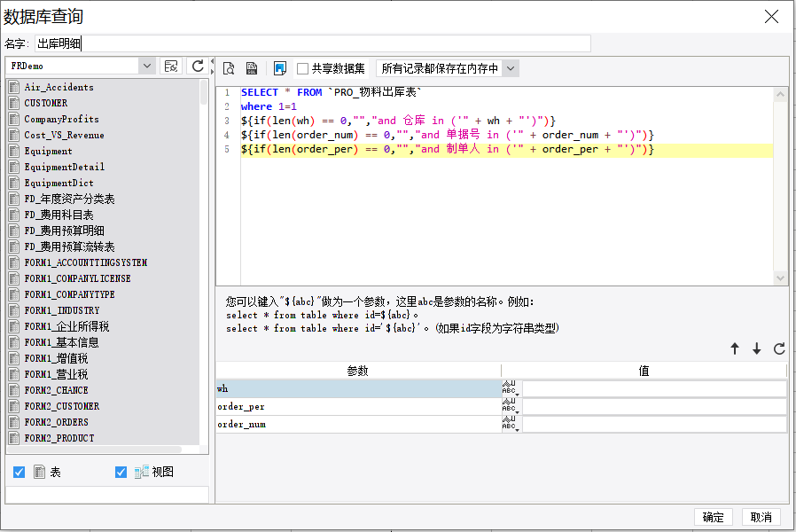796x532 pixels.
Task: Click the SQL editor scroll down arrow
Action: tap(780, 278)
